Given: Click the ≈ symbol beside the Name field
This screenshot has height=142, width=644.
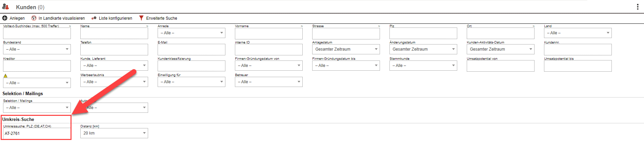Looking at the screenshot, I should click(147, 26).
